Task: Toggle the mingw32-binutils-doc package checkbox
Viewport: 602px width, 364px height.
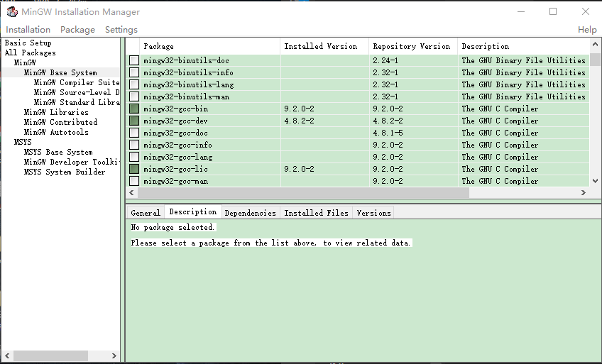Action: pos(134,60)
